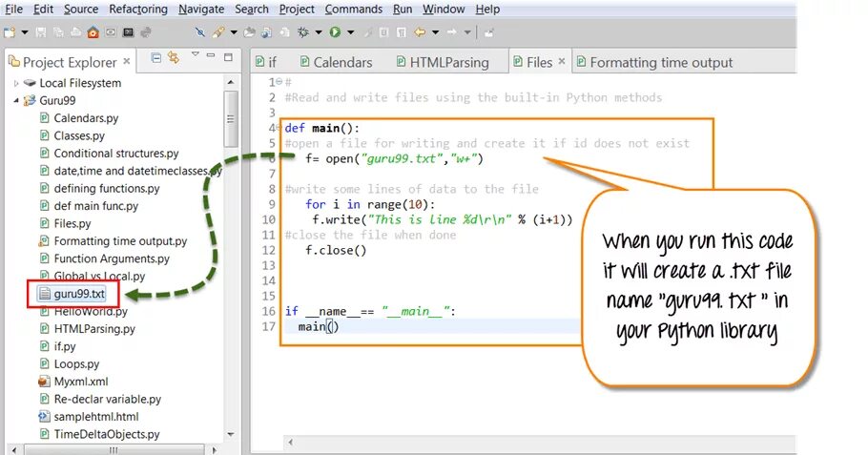Maximize the Project Explorer panel
The width and height of the screenshot is (868, 455).
pyautogui.click(x=228, y=57)
